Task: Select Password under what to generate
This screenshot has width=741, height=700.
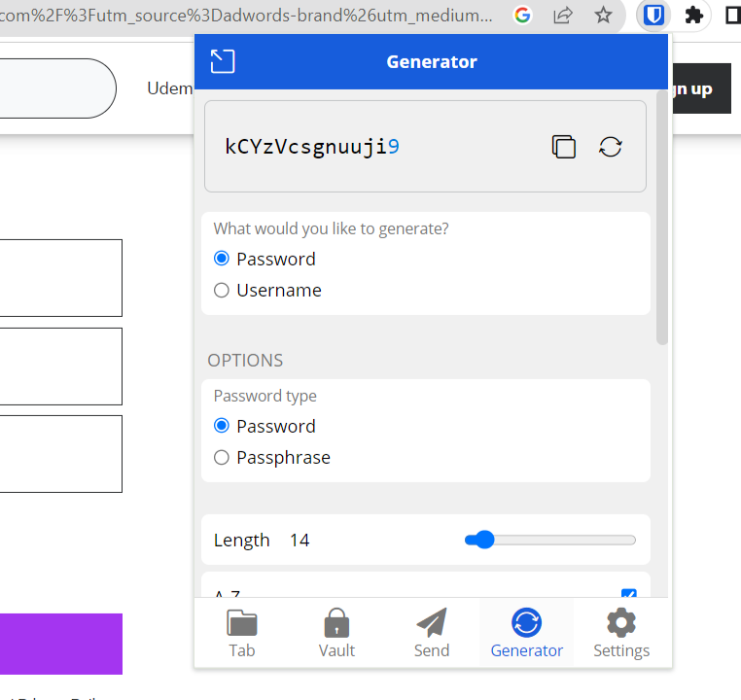Action: point(222,259)
